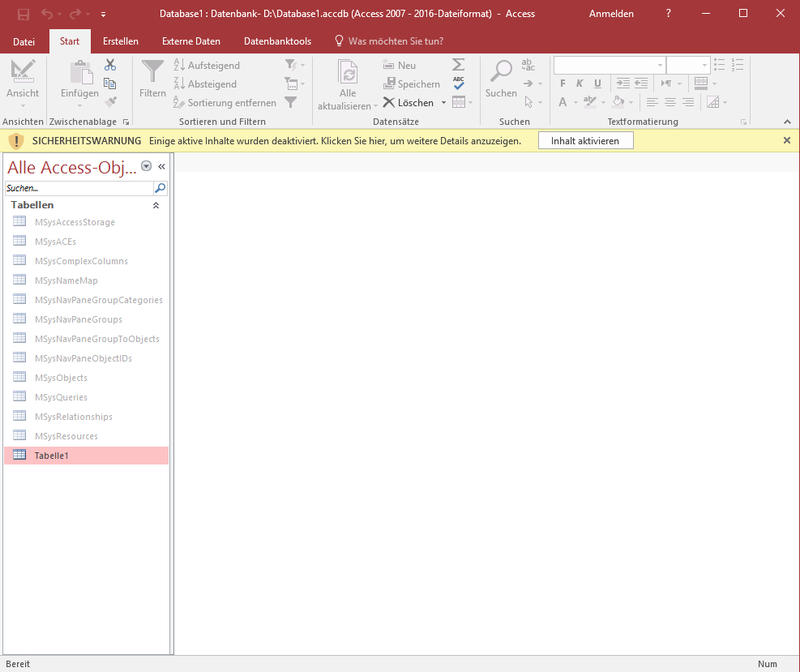
Task: Click the filter toggle funnel icon
Action: point(291,103)
